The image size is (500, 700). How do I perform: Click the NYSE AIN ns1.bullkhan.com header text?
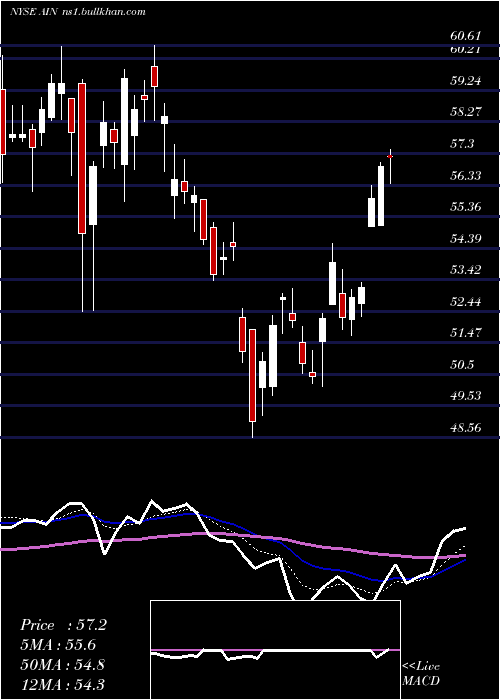tap(78, 12)
